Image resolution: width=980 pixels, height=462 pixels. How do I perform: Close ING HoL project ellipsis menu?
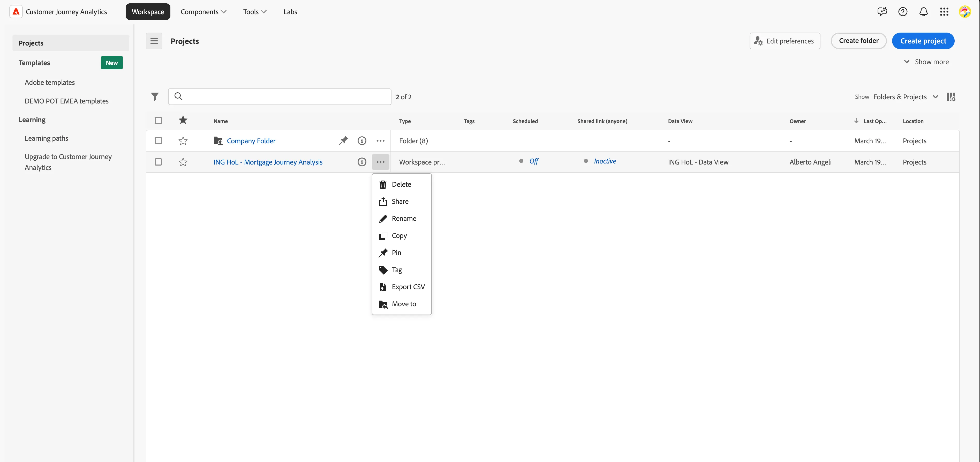(380, 162)
